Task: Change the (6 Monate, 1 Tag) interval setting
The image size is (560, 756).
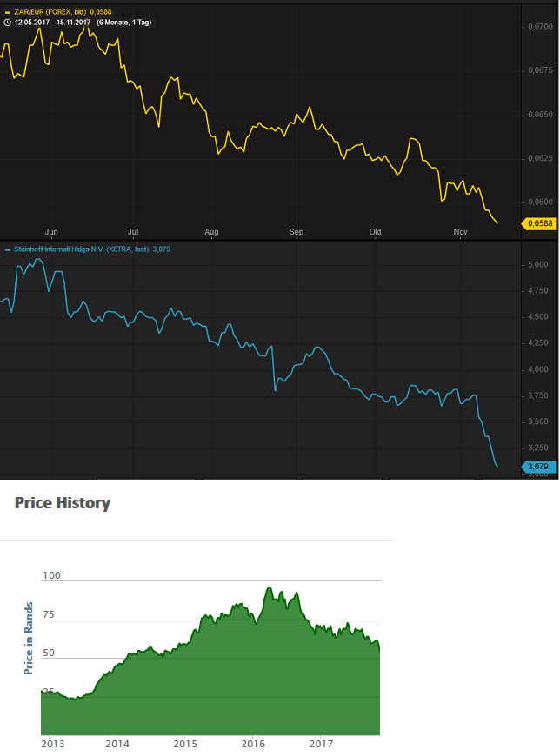Action: 123,23
